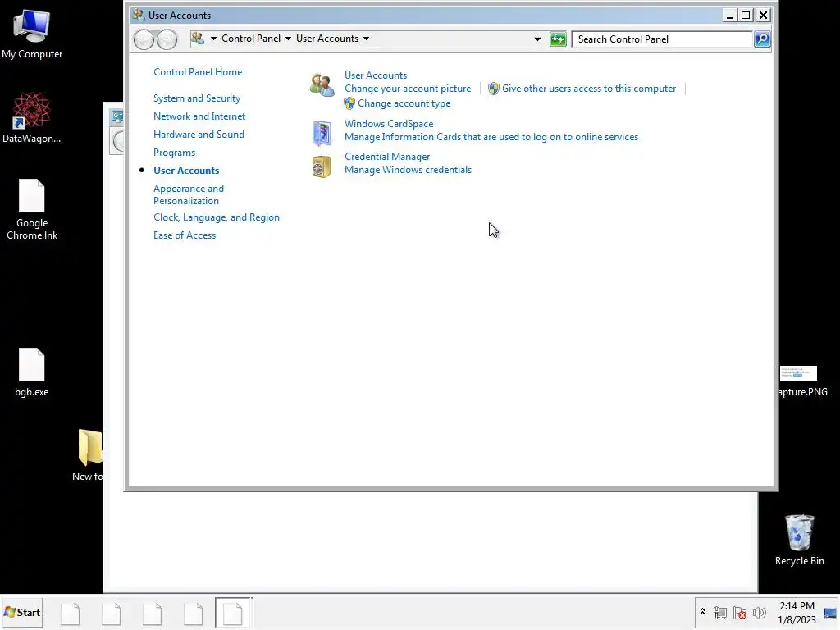The image size is (840, 630).
Task: Open Appearance and Personalization category
Action: pyautogui.click(x=189, y=194)
